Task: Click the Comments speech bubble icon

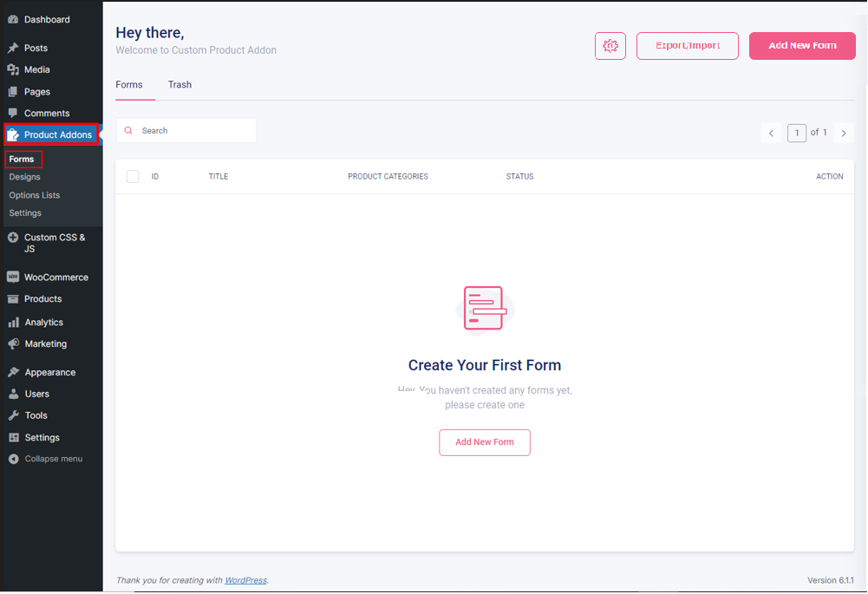Action: pyautogui.click(x=13, y=113)
